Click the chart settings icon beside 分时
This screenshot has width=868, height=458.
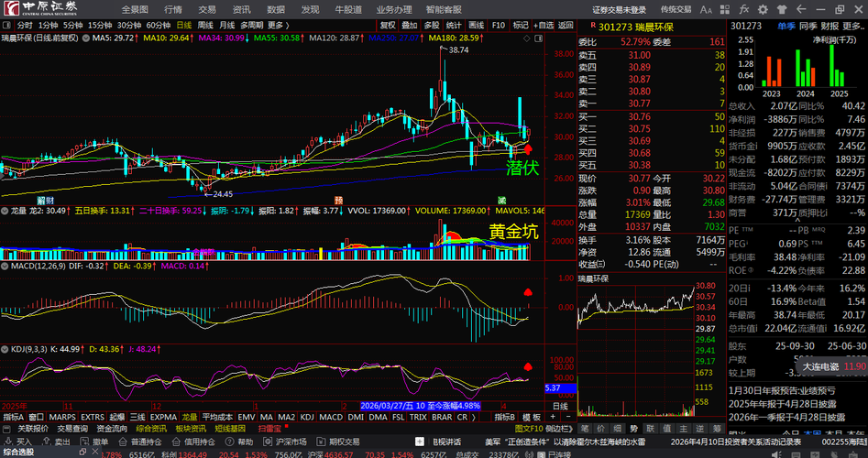(x=7, y=25)
